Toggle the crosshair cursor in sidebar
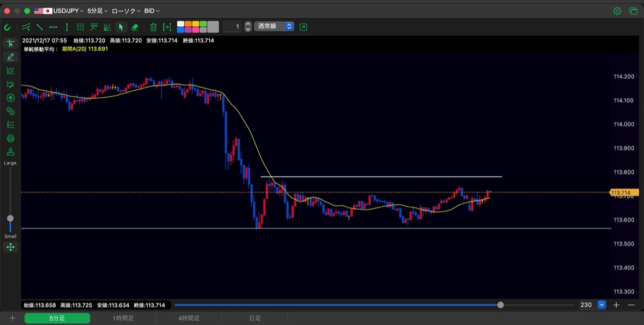Viewport: 644px width, 325px height. click(x=10, y=43)
